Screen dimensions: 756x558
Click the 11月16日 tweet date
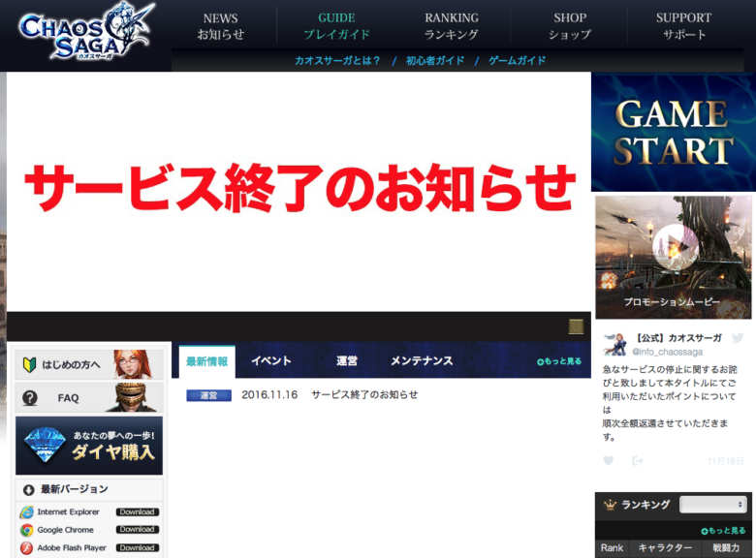(726, 461)
